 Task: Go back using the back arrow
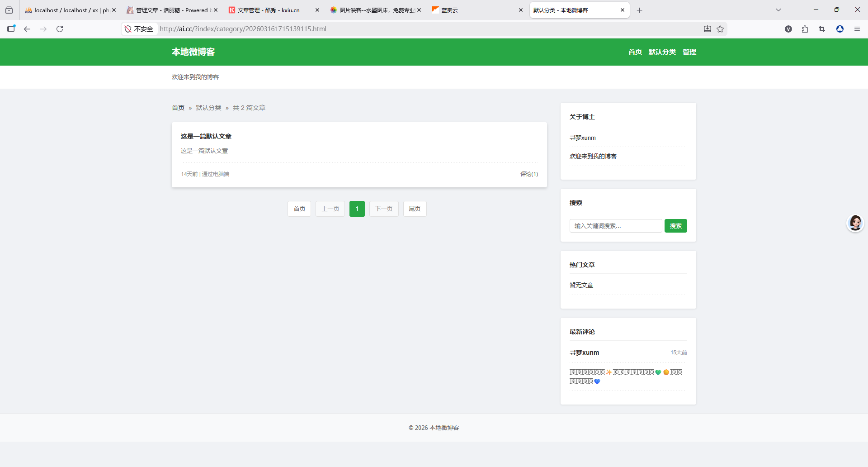27,29
